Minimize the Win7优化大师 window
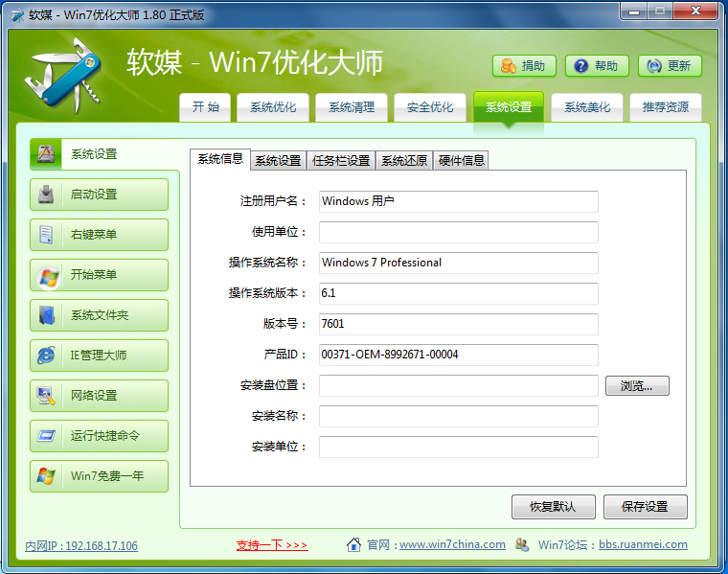Image resolution: width=728 pixels, height=574 pixels. (634, 11)
